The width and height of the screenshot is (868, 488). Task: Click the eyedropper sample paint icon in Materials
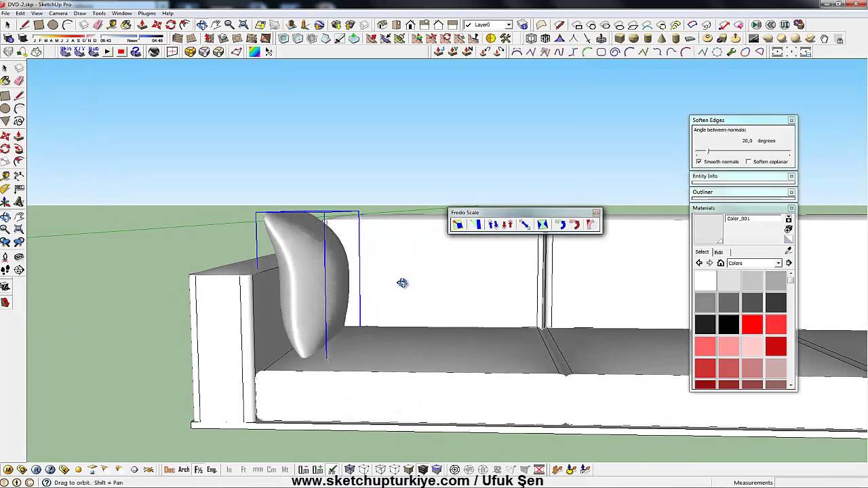[x=788, y=251]
